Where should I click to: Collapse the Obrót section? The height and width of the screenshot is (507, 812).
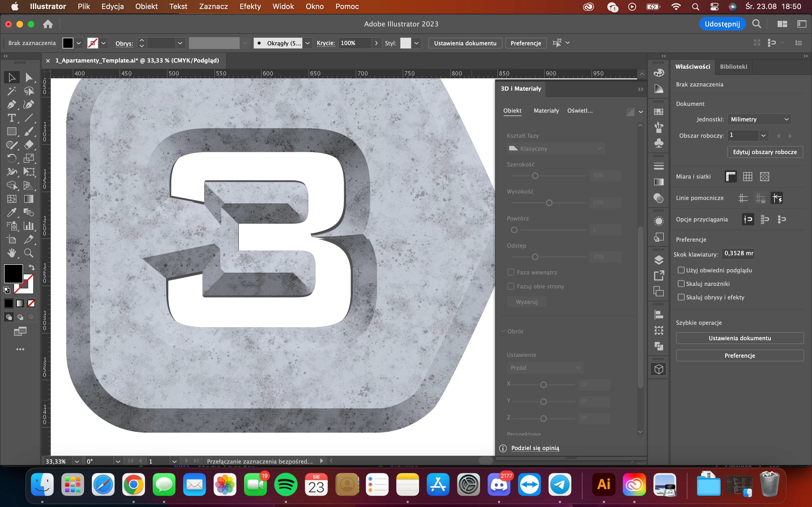[x=503, y=331]
